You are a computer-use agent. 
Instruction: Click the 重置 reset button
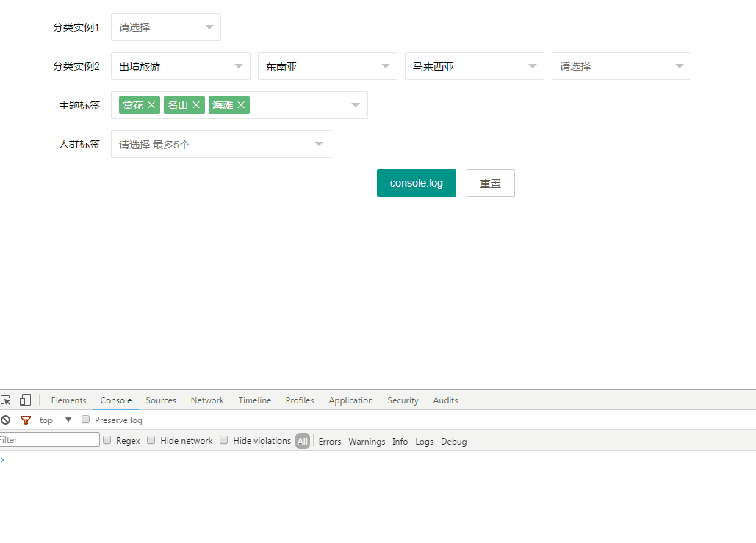pos(490,183)
